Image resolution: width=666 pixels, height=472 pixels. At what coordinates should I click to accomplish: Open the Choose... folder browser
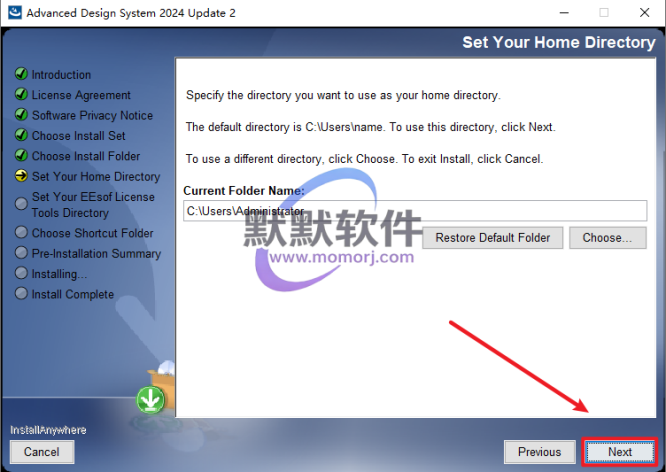coord(608,237)
